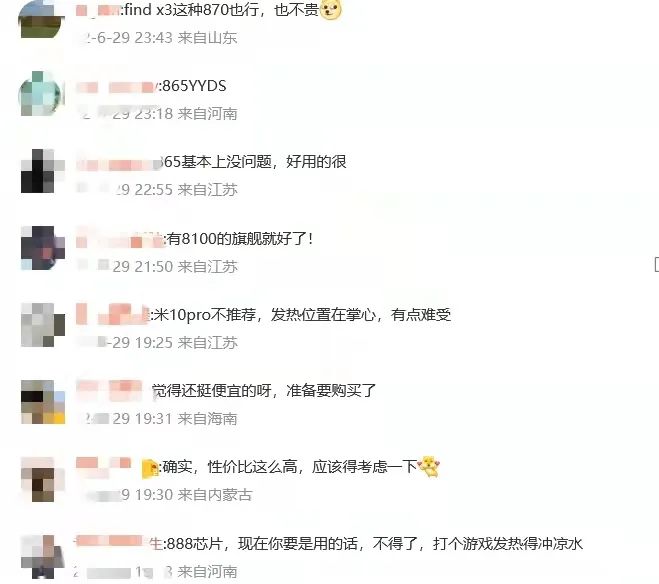Click avatar next to 865基本上没问题 comment
The height and width of the screenshot is (584, 659).
click(43, 171)
